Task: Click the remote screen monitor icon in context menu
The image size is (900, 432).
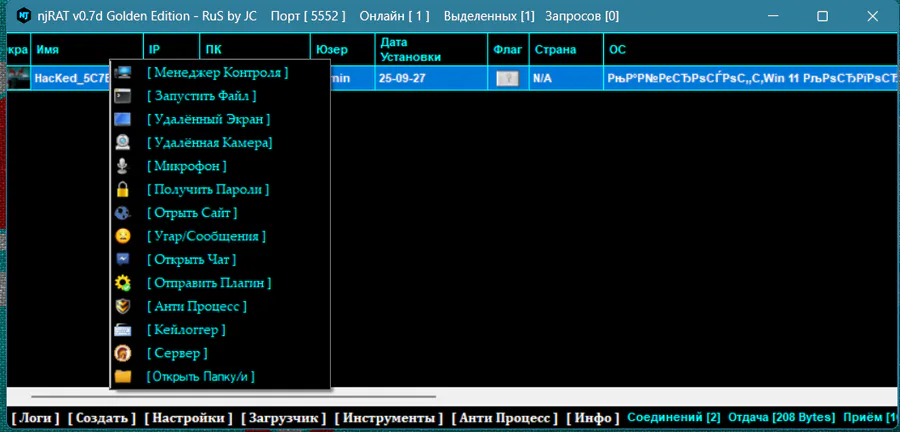Action: (x=122, y=119)
